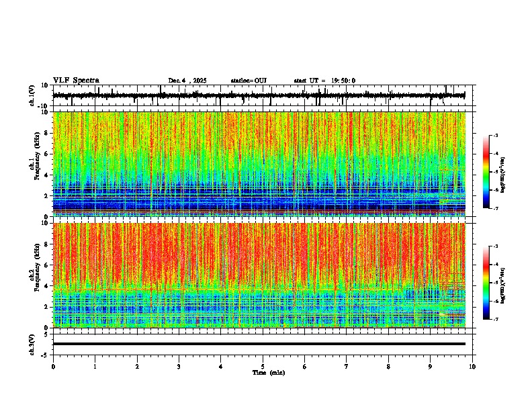The height and width of the screenshot is (411, 532).
Task: Click time axis tick label "6"
Action: coord(305,367)
